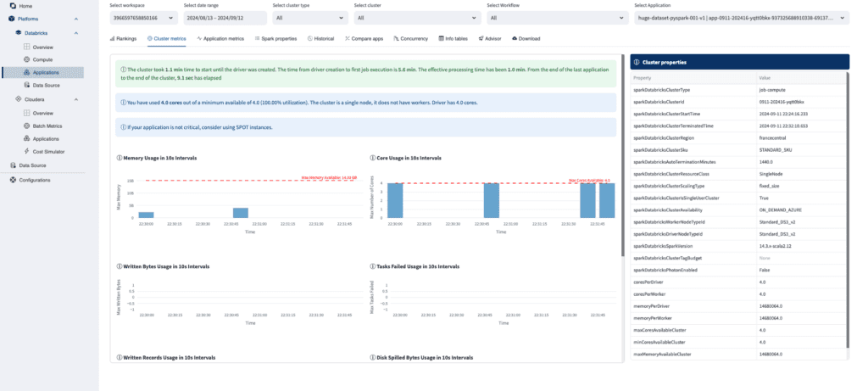This screenshot has width=868, height=391.
Task: Click the Cluster properties table scrollbar
Action: [847, 212]
